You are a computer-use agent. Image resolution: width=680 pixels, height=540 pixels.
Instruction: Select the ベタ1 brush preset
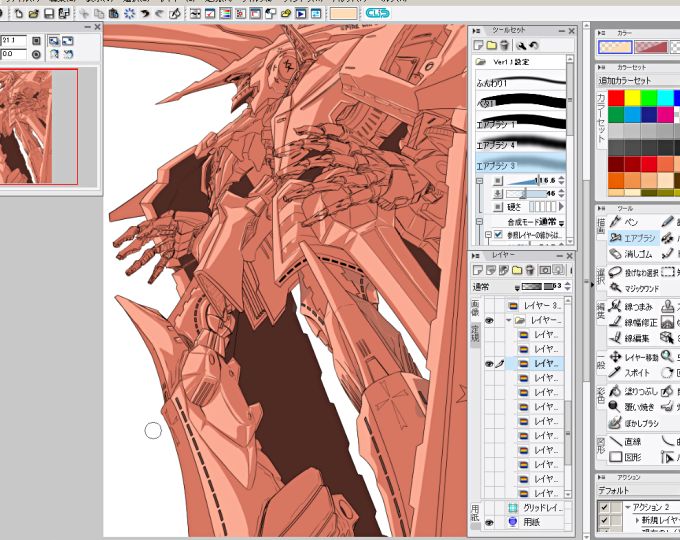pyautogui.click(x=521, y=102)
